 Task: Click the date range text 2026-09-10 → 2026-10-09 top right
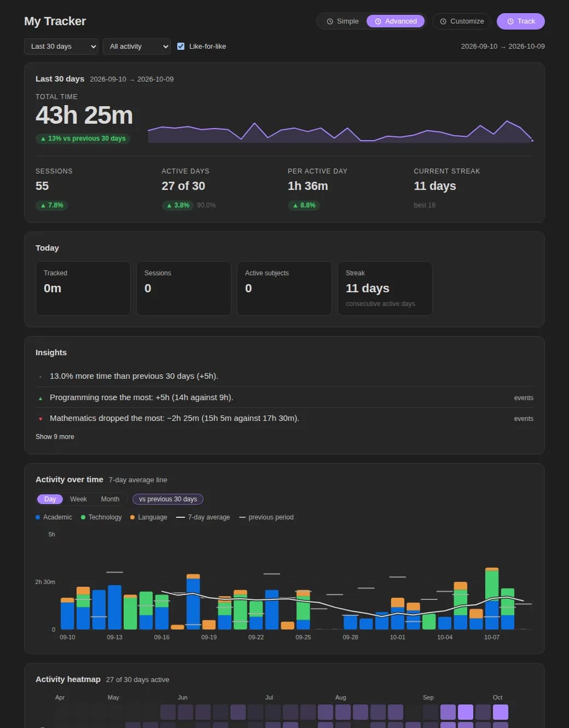coord(503,47)
